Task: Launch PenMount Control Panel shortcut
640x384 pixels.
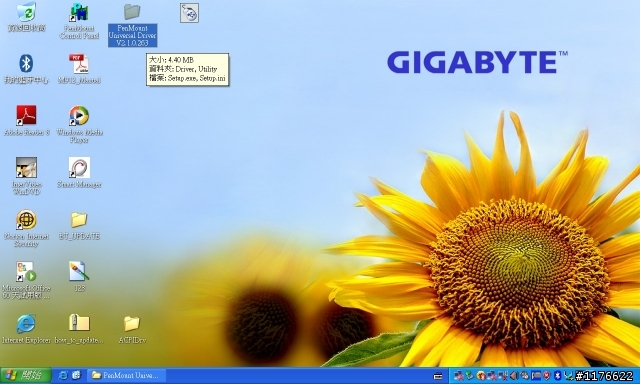Action: (x=79, y=20)
